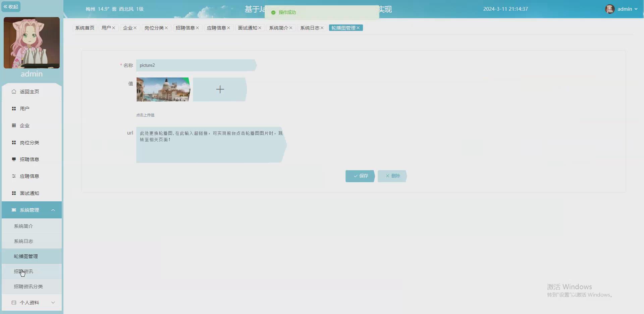
Task: Click the icon beside 应聘信息 in sidebar
Action: click(x=14, y=176)
